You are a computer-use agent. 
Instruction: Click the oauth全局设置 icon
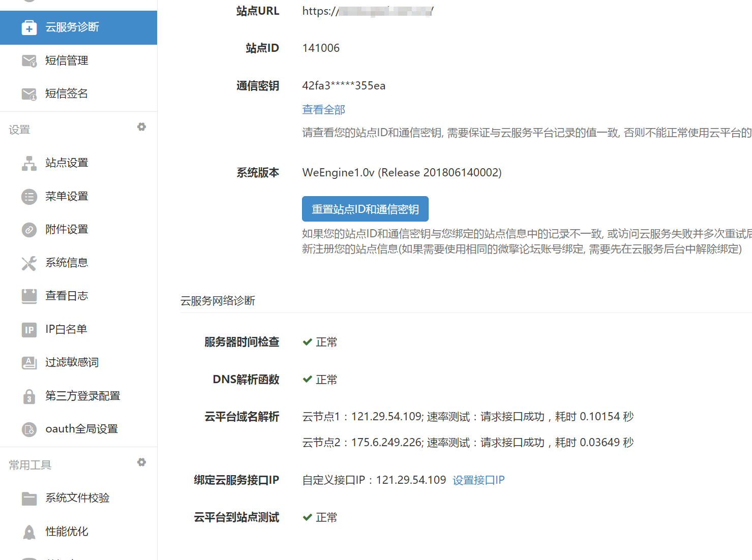29,429
